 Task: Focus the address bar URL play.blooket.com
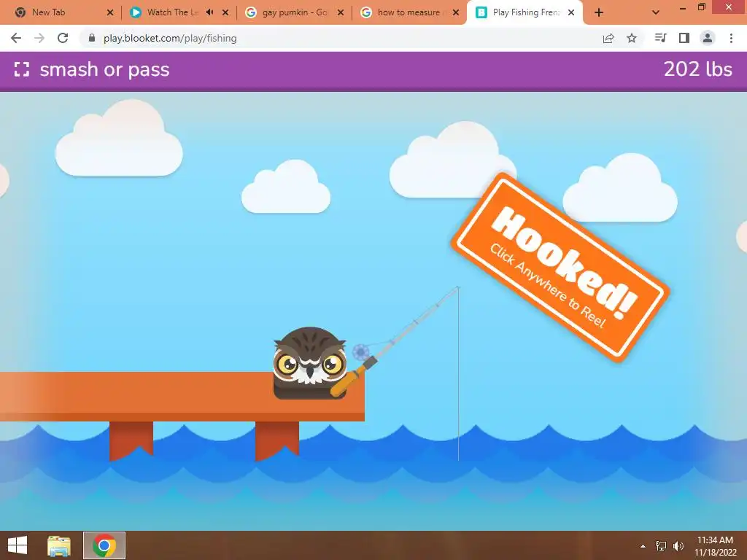point(170,38)
